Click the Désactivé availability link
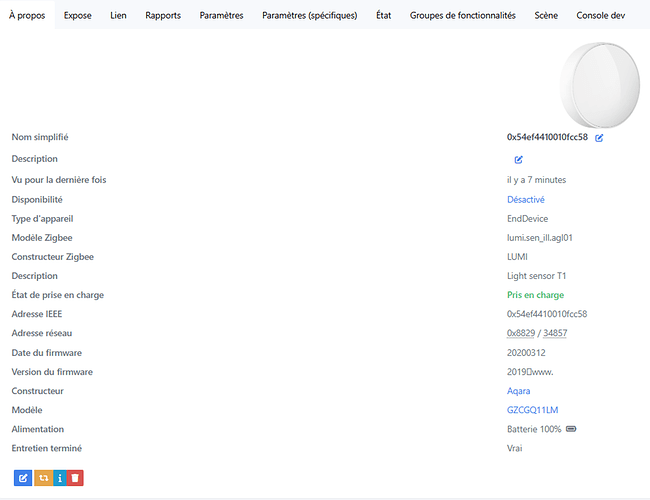Viewport: 650px width, 500px height. pyautogui.click(x=526, y=200)
